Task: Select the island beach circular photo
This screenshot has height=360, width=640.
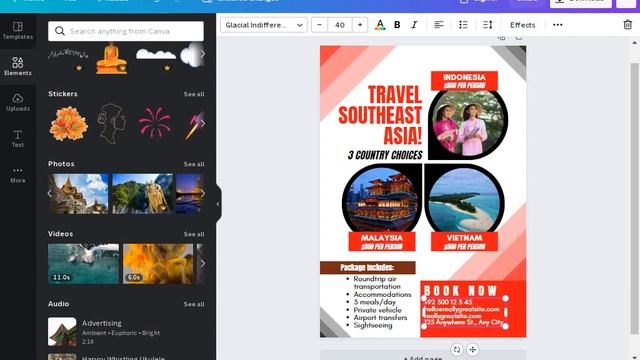Action: click(x=464, y=200)
